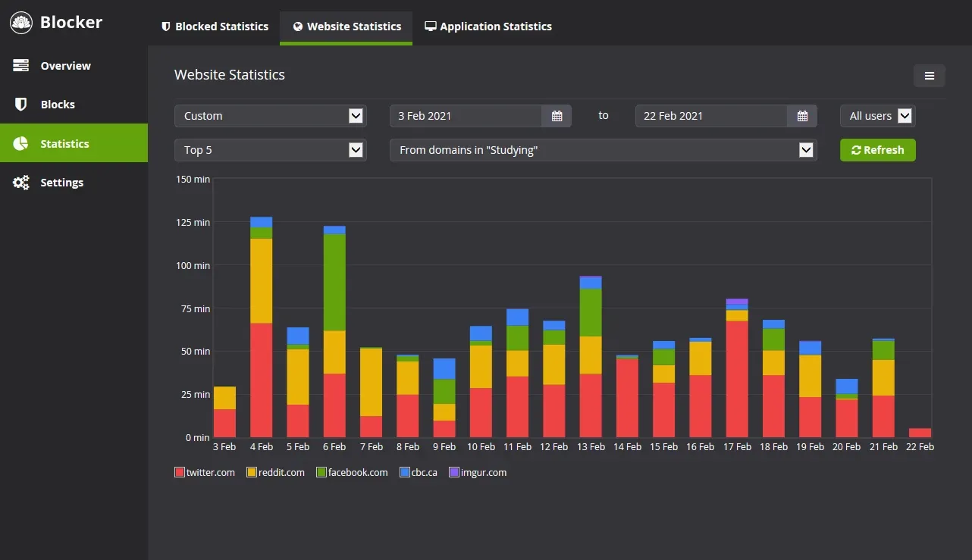Image resolution: width=972 pixels, height=560 pixels.
Task: Click the Blocker lotus logo icon
Action: pos(21,23)
